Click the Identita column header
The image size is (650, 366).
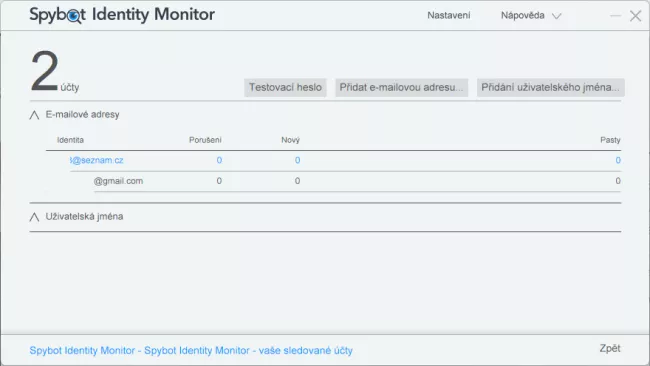70,140
